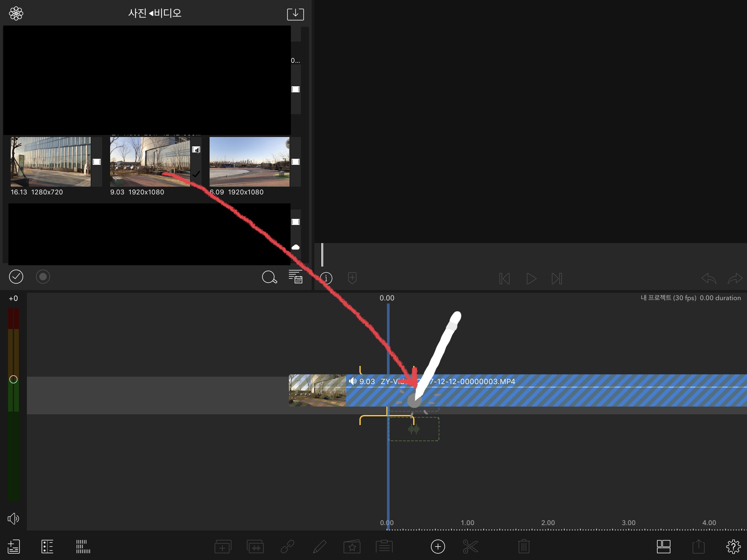Tap the import download icon

295,14
